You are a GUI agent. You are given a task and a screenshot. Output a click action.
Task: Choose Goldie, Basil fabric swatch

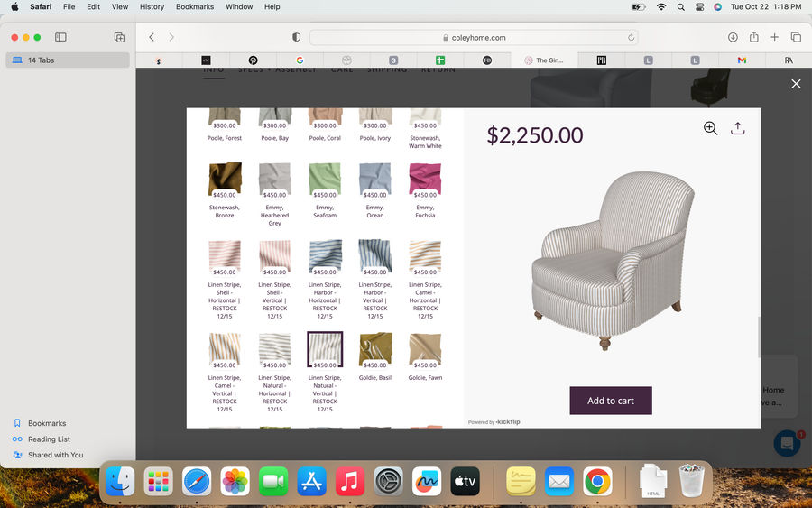point(375,349)
